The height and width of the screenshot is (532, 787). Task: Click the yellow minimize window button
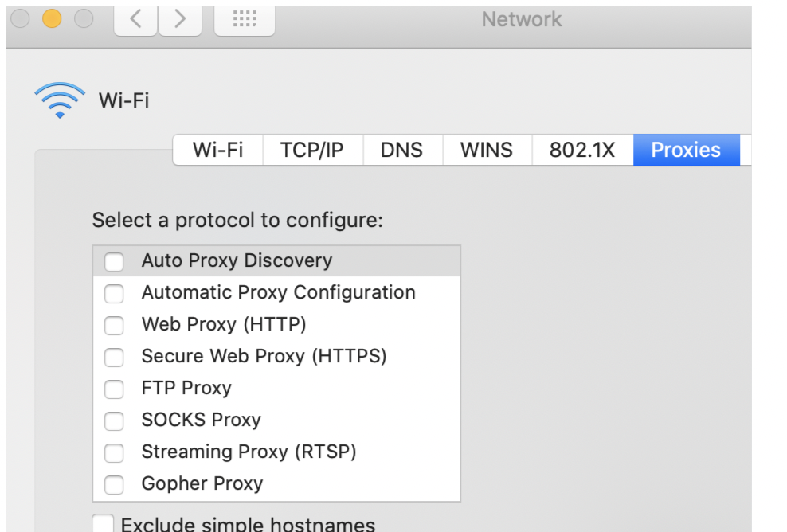point(52,18)
